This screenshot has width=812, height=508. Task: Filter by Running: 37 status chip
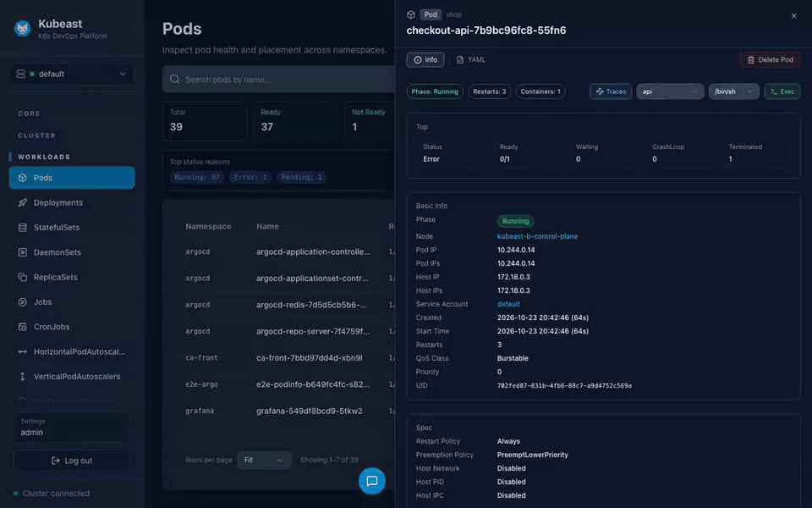(197, 177)
